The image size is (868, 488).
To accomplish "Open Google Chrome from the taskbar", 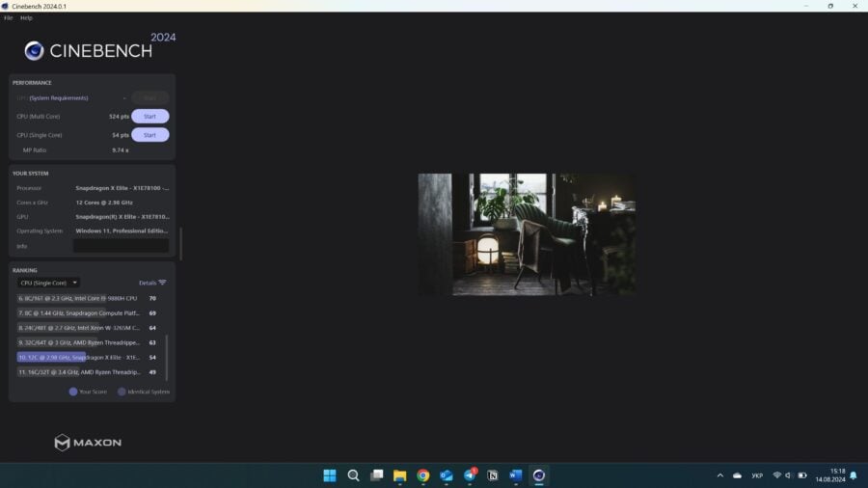I will point(423,475).
